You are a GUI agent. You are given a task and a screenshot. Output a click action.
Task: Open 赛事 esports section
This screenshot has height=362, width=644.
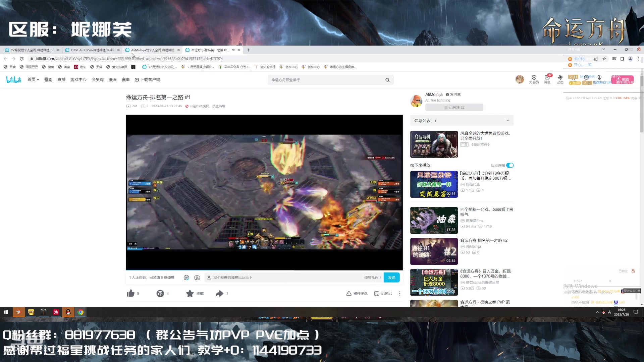[x=126, y=79]
